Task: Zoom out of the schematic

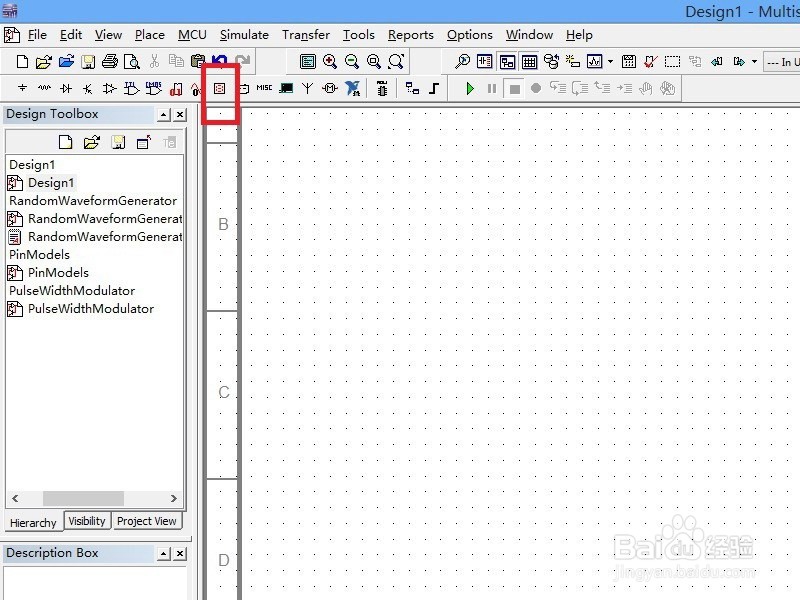Action: point(352,62)
